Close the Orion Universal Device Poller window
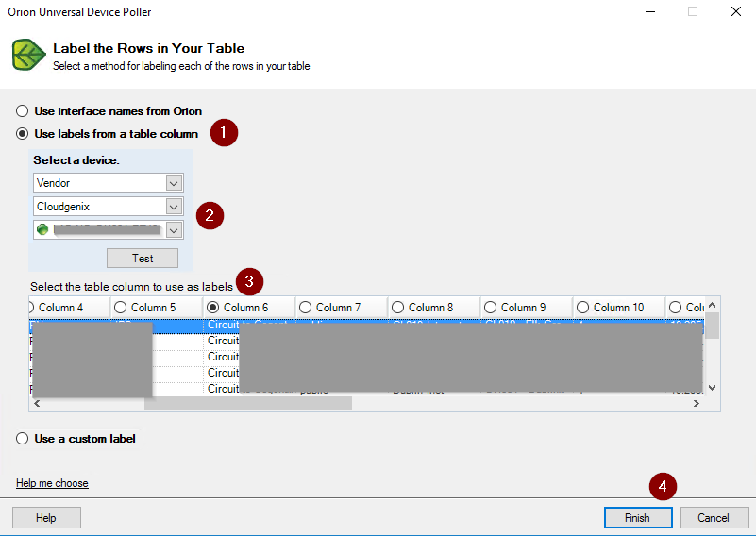Viewport: 756px width, 536px height. click(736, 11)
